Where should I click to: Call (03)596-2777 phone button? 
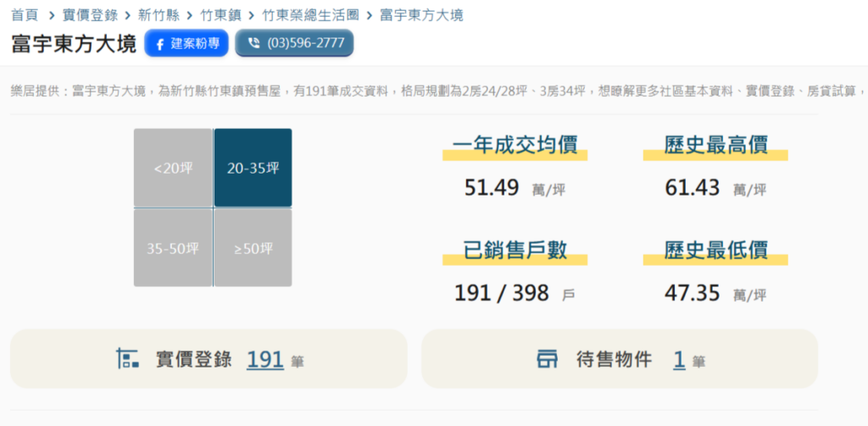294,43
